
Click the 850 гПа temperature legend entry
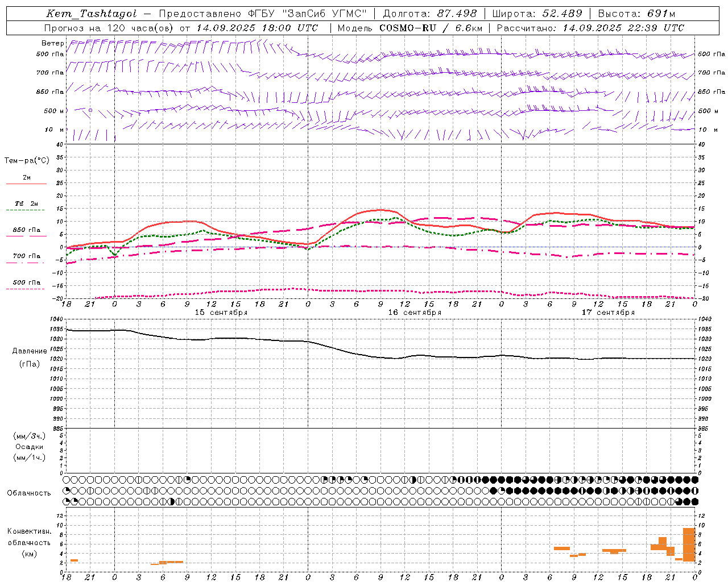point(26,230)
